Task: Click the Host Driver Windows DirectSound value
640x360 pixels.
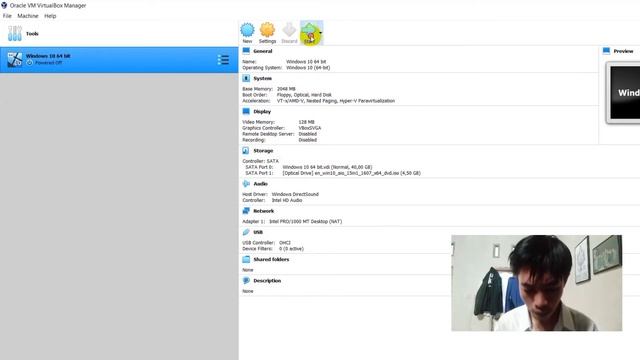Action: (x=295, y=194)
